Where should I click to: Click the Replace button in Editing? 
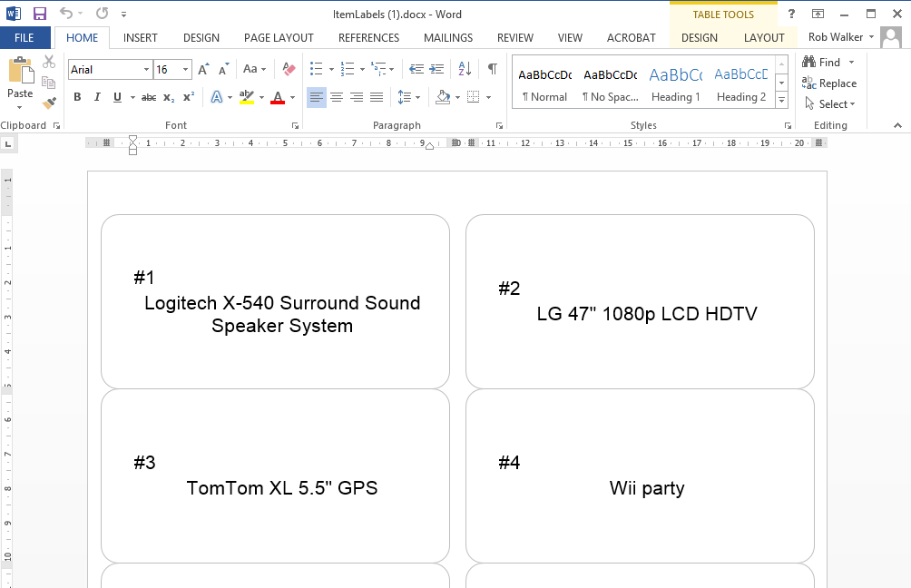pyautogui.click(x=829, y=83)
